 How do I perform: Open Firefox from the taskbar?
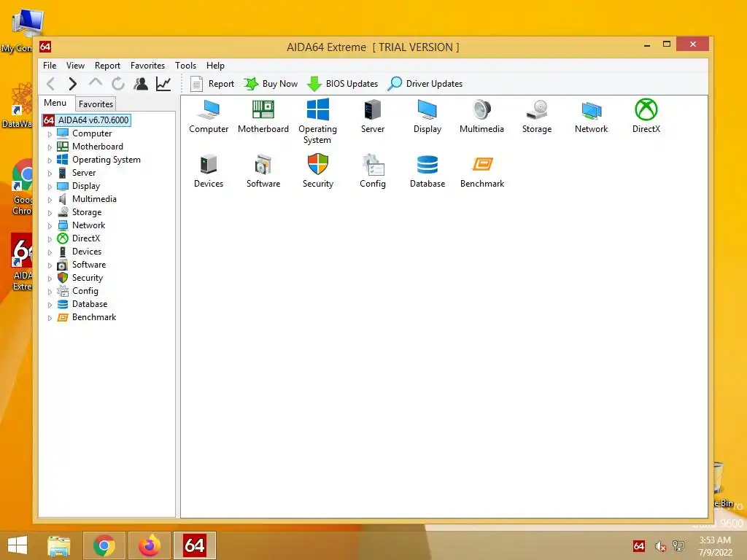pos(150,545)
